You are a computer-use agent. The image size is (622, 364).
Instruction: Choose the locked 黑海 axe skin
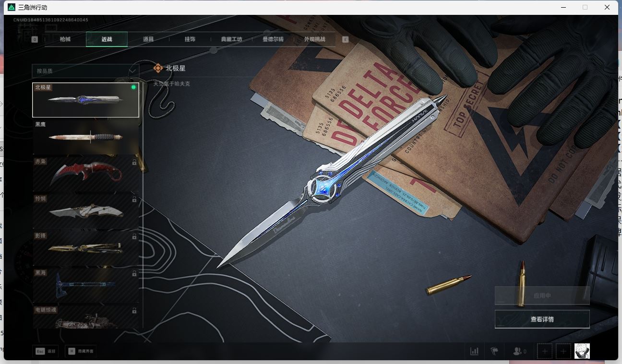[x=85, y=285]
